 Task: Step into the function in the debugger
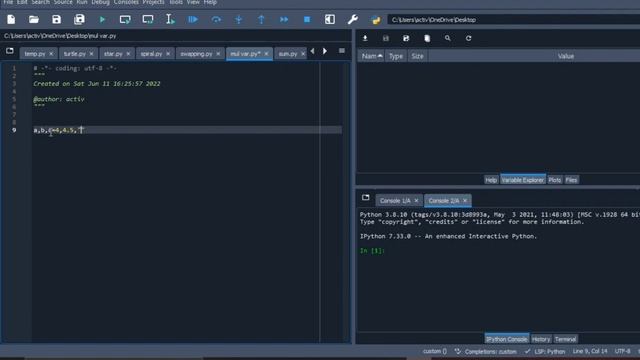[239, 19]
